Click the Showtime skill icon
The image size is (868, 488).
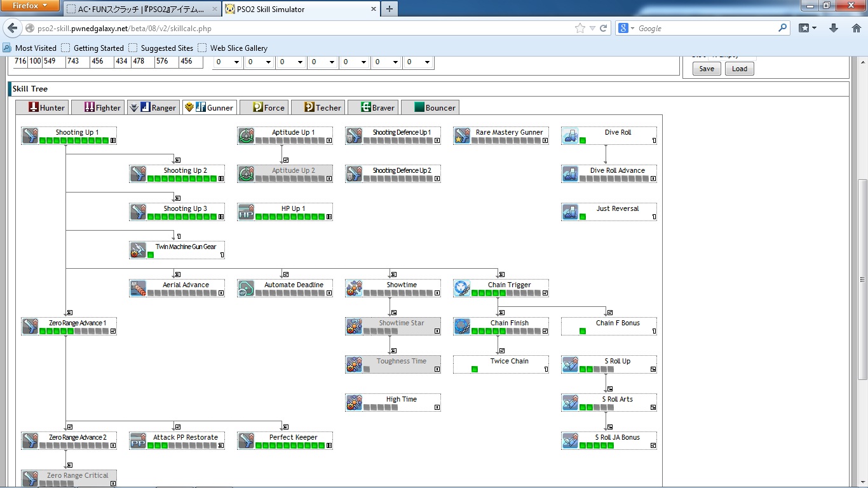click(355, 288)
